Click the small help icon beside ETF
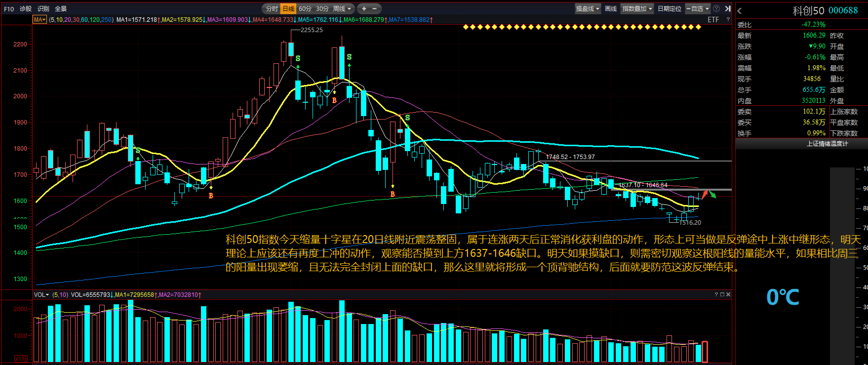Image resolution: width=868 pixels, height=365 pixels. pyautogui.click(x=728, y=20)
